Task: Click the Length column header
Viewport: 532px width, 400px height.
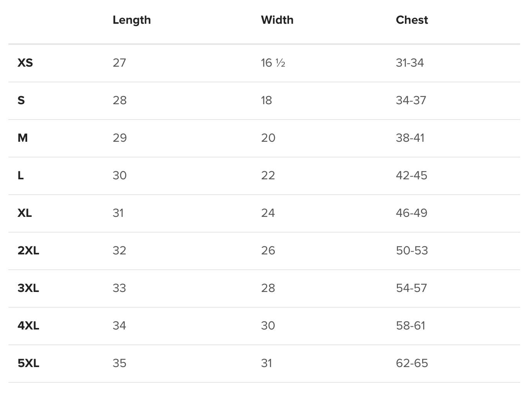Action: click(132, 20)
